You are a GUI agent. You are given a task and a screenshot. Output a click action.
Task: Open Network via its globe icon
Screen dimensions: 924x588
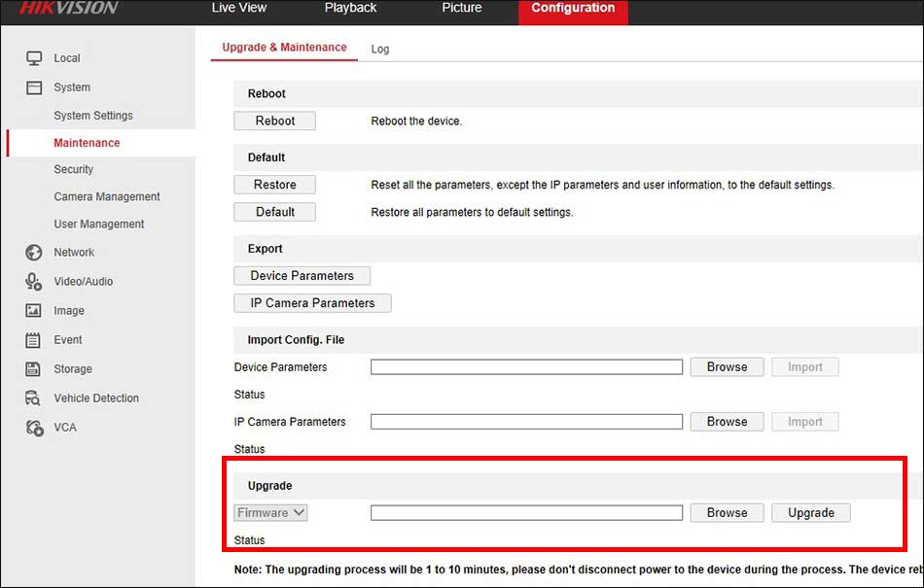pyautogui.click(x=34, y=253)
